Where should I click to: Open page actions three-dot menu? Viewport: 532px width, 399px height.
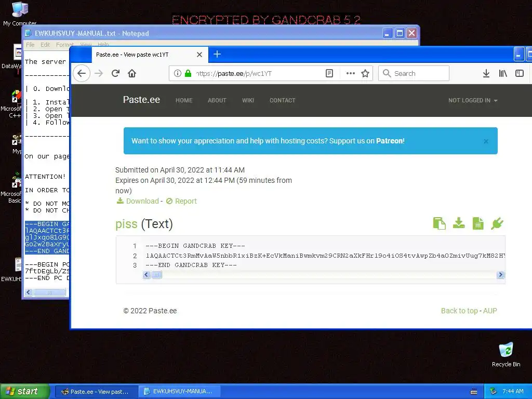pyautogui.click(x=350, y=73)
